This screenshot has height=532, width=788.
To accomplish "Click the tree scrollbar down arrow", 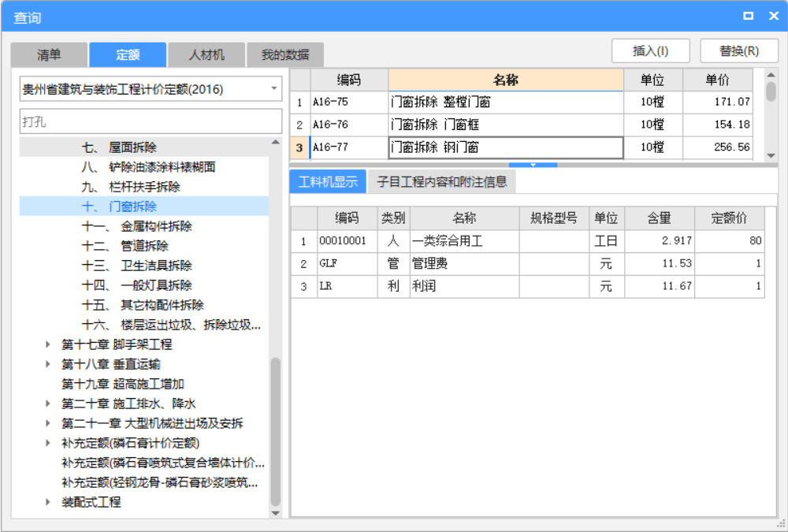I will click(275, 513).
